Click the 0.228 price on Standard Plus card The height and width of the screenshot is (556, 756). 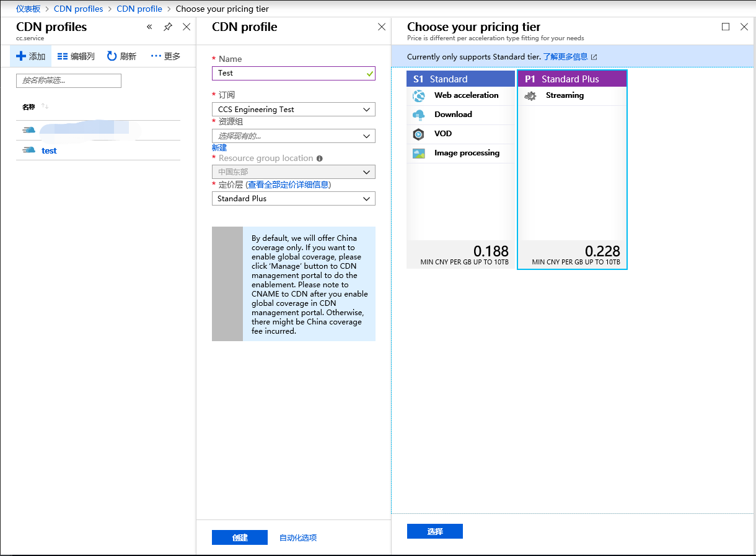point(603,251)
